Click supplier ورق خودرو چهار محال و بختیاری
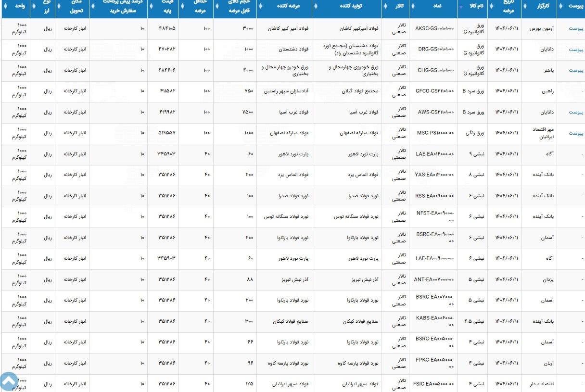This screenshot has height=392, width=585. 286,70
